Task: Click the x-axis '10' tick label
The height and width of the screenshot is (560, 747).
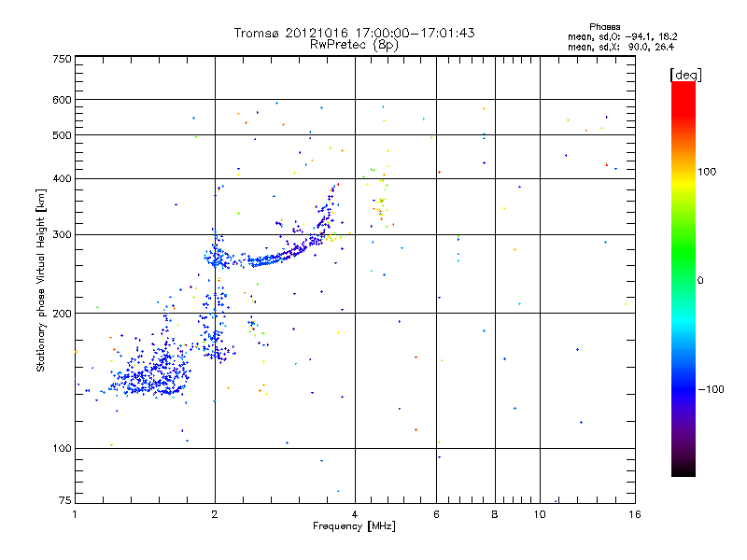Action: [x=540, y=514]
